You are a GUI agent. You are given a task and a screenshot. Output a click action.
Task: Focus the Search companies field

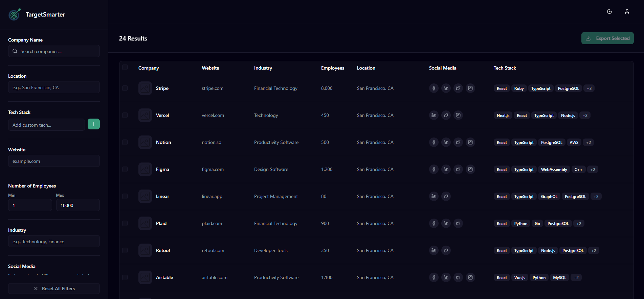pos(54,51)
